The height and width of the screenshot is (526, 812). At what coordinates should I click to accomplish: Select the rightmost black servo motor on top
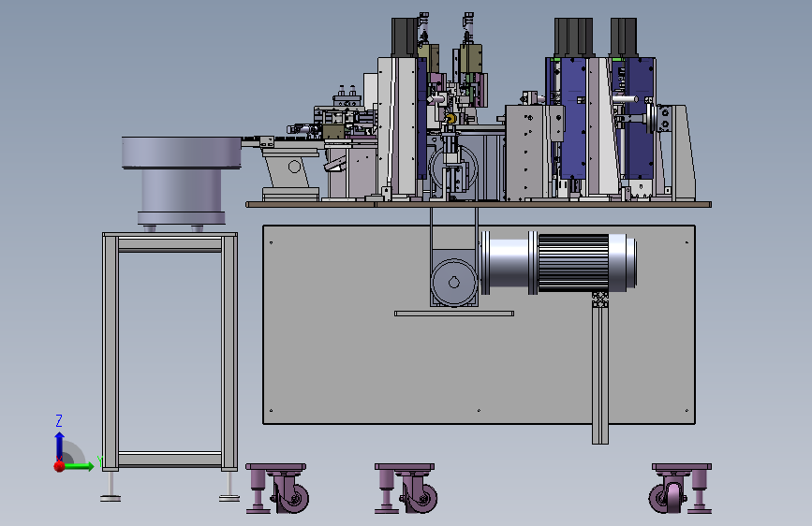click(x=624, y=37)
